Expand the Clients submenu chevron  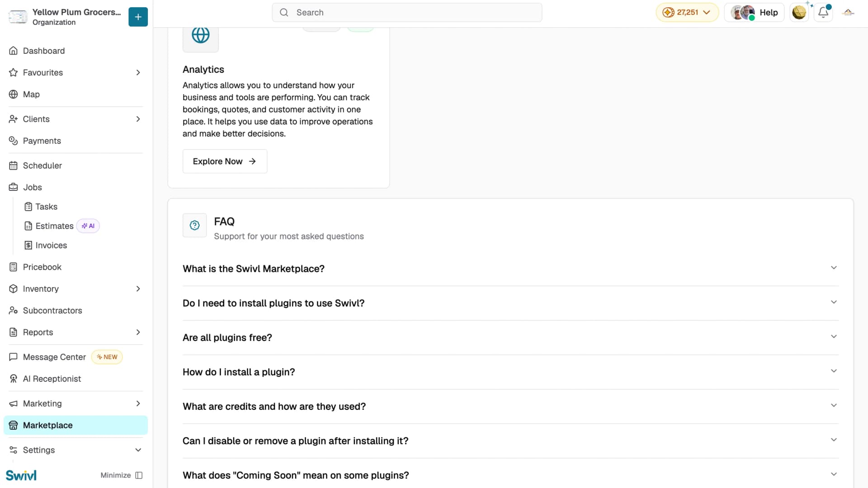(138, 119)
